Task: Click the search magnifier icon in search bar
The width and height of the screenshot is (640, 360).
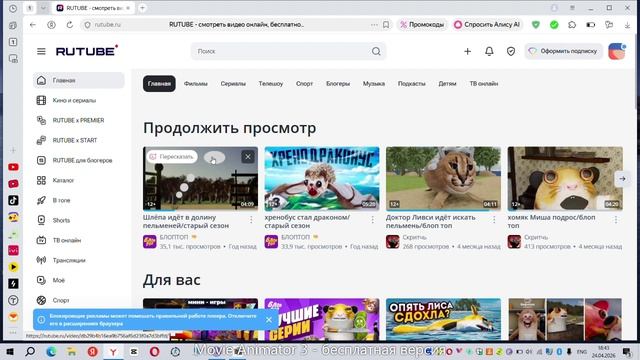Action: coord(376,51)
